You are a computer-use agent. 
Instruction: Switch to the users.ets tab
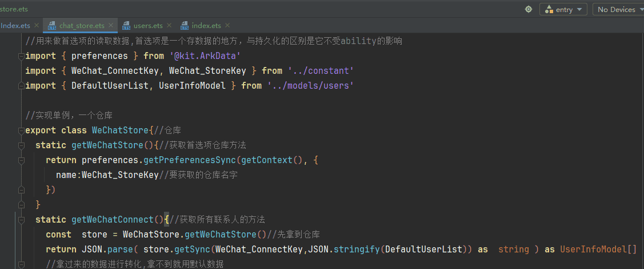(x=148, y=26)
